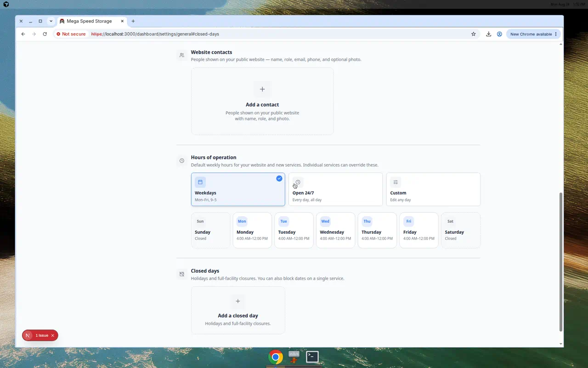Open the Sunday Closed hours card
The height and width of the screenshot is (368, 588).
click(x=210, y=230)
